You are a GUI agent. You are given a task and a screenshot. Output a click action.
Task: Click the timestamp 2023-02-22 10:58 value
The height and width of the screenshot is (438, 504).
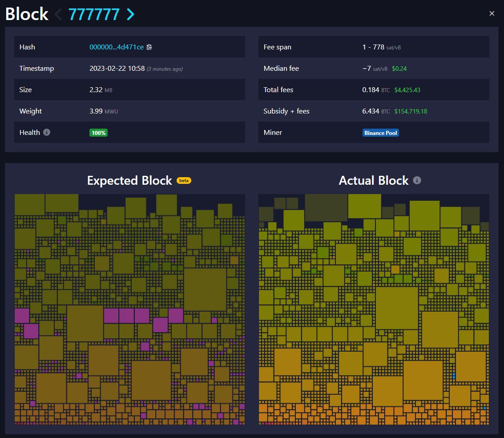[117, 69]
